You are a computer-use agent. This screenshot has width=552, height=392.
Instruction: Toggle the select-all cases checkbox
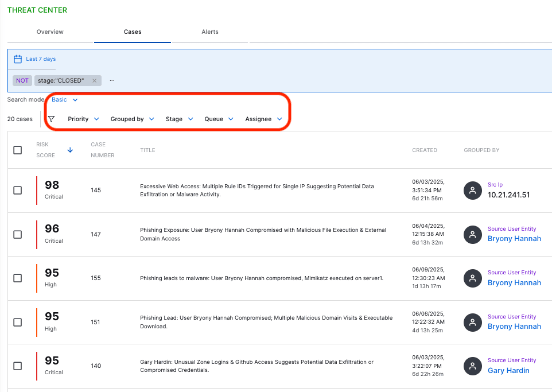(18, 150)
